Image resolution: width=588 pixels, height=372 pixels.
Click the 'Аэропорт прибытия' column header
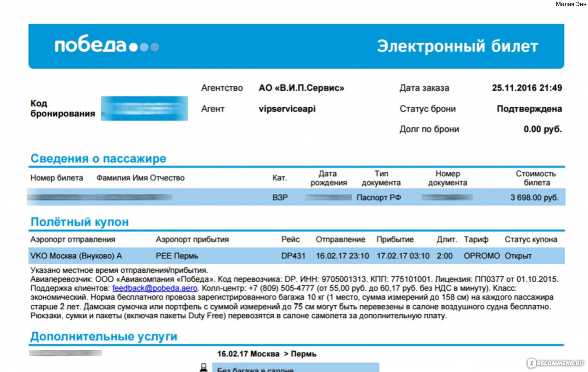[x=192, y=240]
